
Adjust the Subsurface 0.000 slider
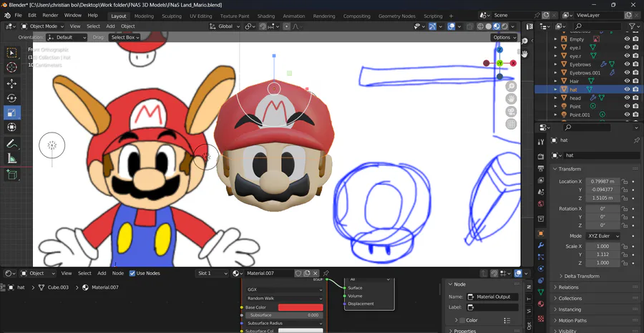coord(284,315)
